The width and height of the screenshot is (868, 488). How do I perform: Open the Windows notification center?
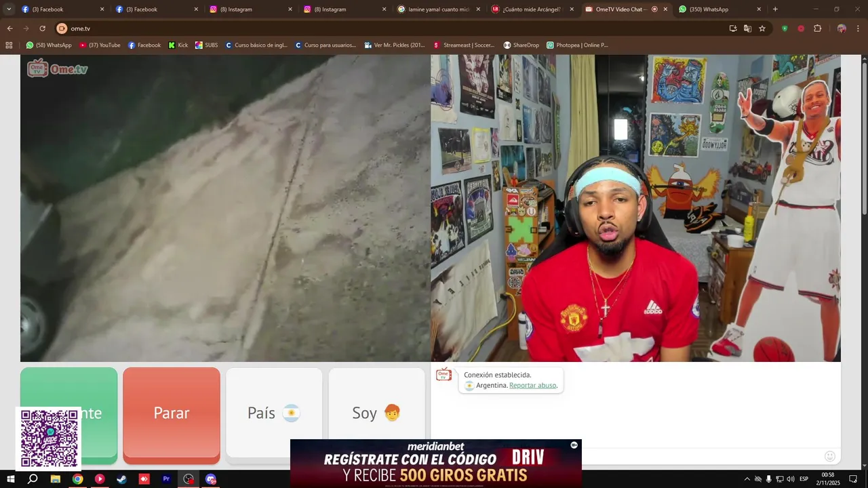point(854,479)
